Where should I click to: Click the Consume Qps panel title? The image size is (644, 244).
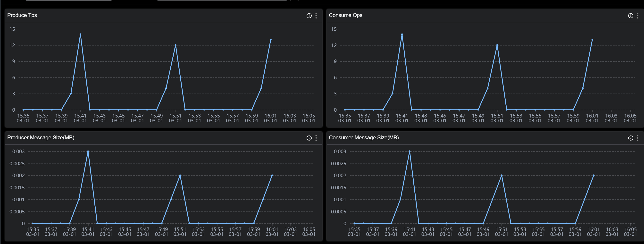[345, 15]
